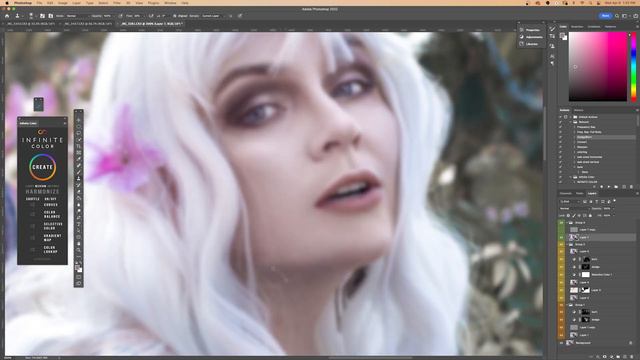Screen dimensions: 640x360
Task: Open the Window menu
Action: tap(170, 3)
